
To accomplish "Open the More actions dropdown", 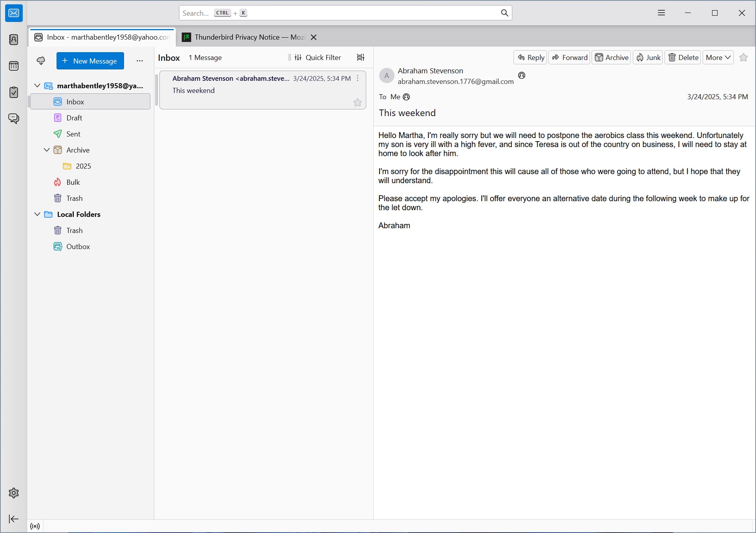I will pyautogui.click(x=718, y=58).
